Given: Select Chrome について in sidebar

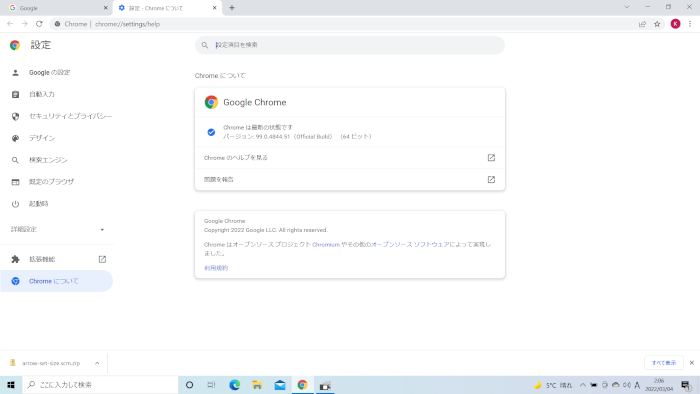Looking at the screenshot, I should tap(56, 281).
